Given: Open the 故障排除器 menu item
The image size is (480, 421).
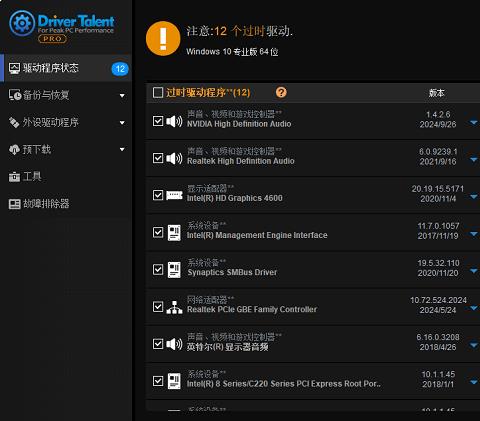Looking at the screenshot, I should pyautogui.click(x=66, y=204).
